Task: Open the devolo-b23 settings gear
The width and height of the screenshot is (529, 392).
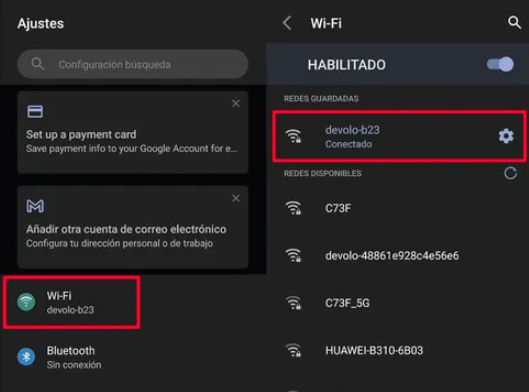Action: pos(506,136)
